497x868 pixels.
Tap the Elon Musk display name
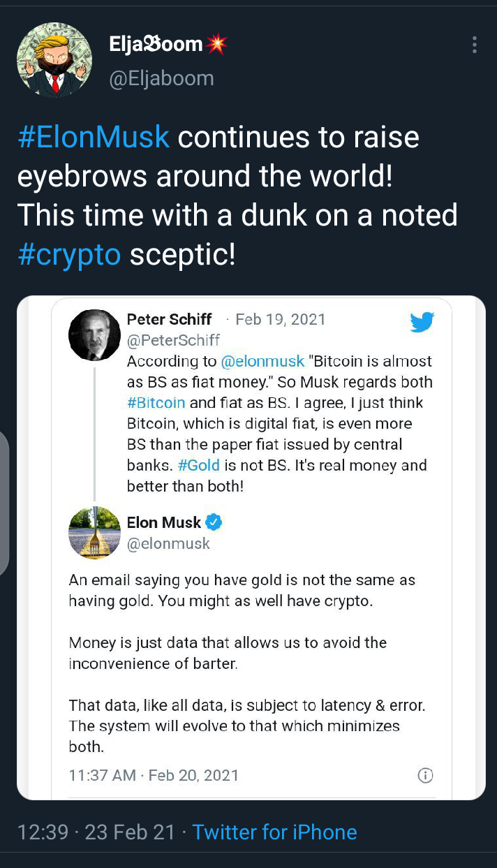164,522
